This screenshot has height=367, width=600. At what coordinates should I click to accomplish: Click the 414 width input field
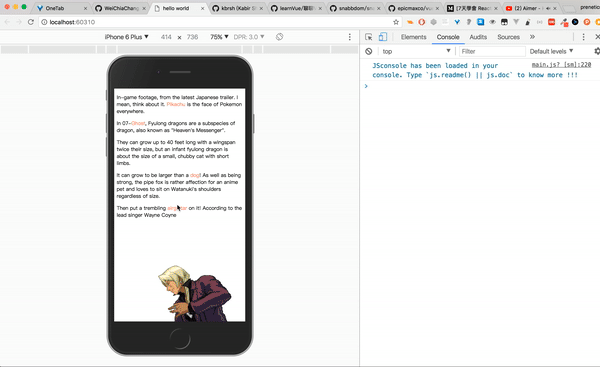point(166,37)
